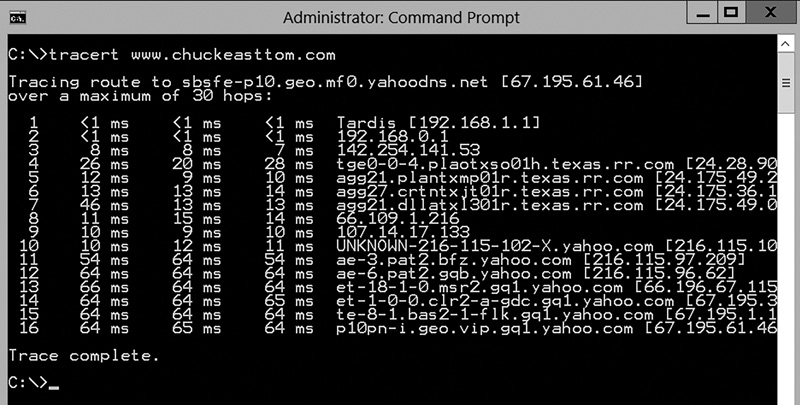Click the 192.168.0.1 address on hop 2
Image resolution: width=800 pixels, height=405 pixels.
click(x=387, y=135)
